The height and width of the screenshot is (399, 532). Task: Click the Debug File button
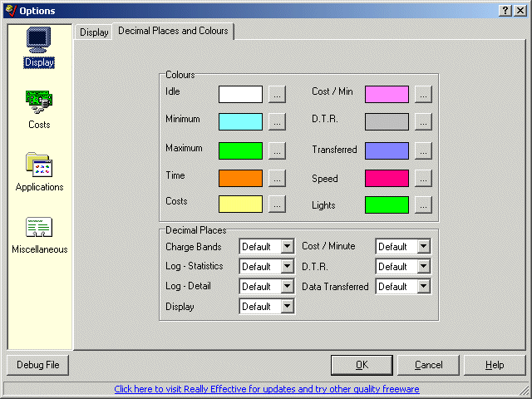click(x=37, y=365)
